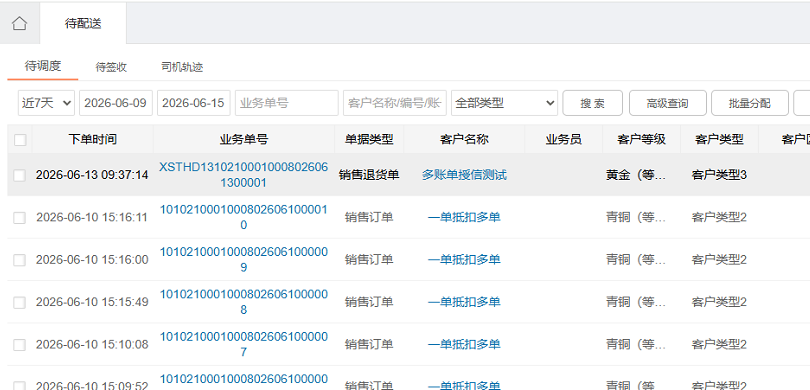Open customer link 多账单授信测试

tap(464, 175)
